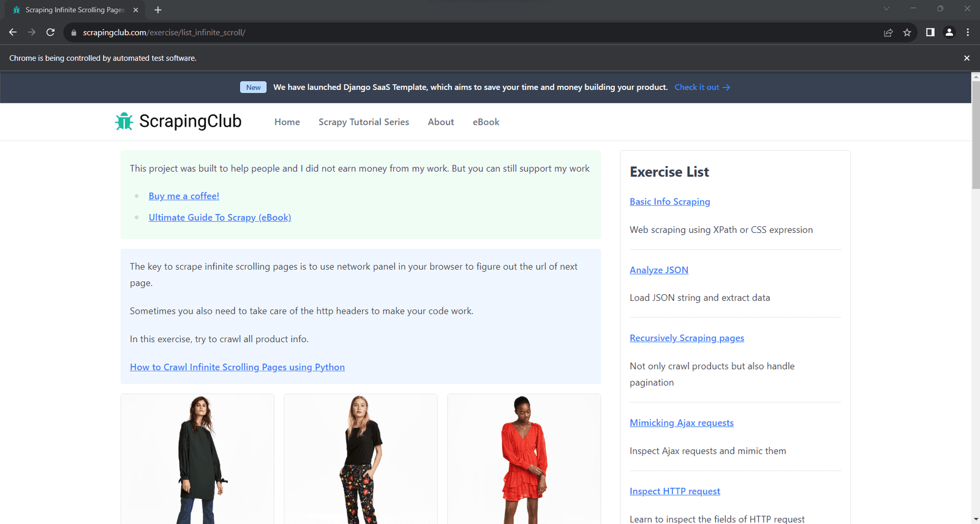Viewport: 980px width, 524px height.
Task: Open Scrapy Tutorial Series in navigation
Action: click(x=364, y=122)
